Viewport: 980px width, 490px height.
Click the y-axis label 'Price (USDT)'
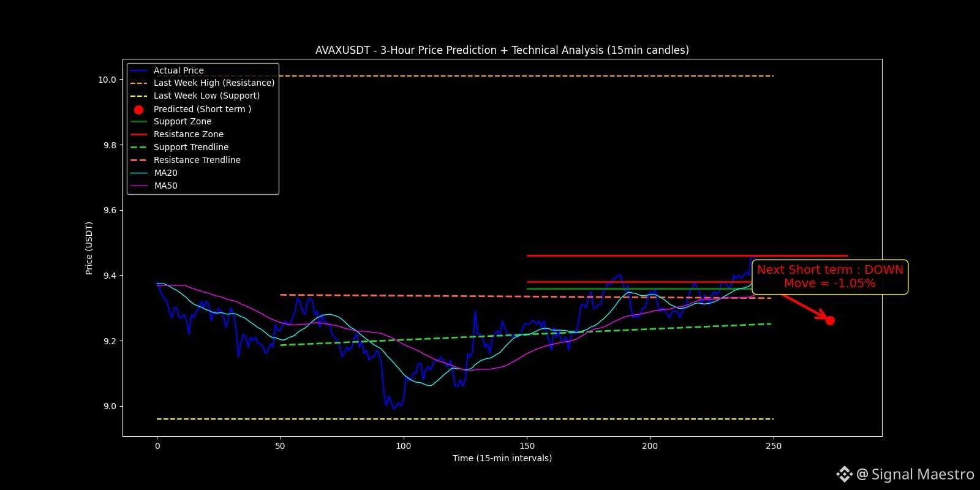click(x=89, y=248)
